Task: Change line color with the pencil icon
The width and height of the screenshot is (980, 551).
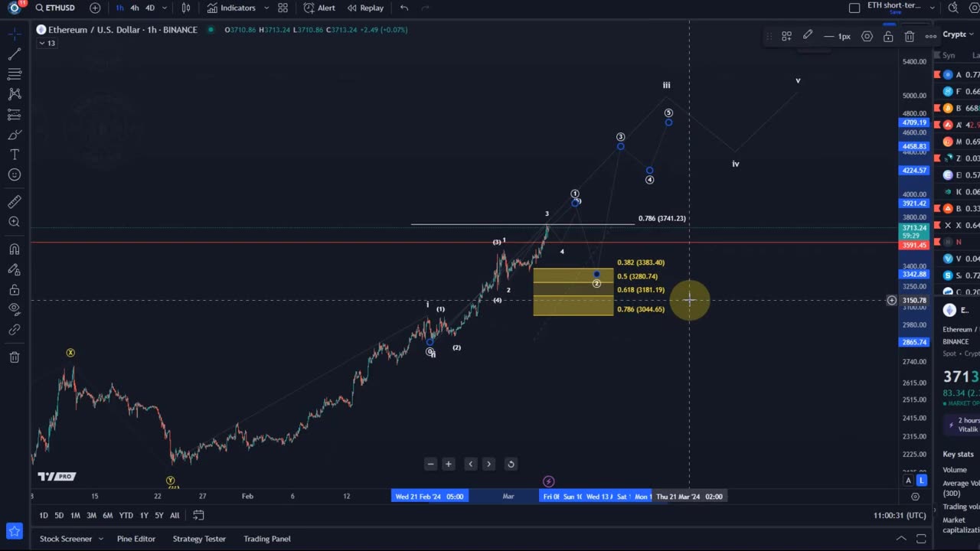Action: coord(808,36)
